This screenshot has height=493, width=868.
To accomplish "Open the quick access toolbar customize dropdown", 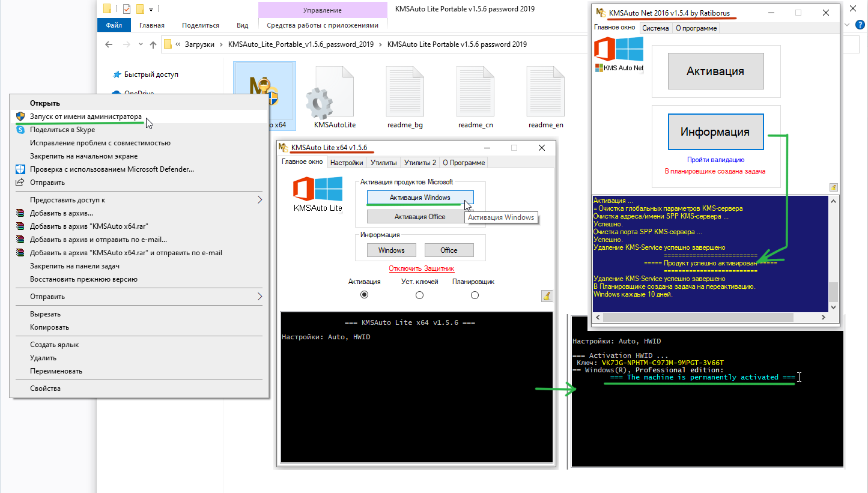I will click(x=151, y=9).
